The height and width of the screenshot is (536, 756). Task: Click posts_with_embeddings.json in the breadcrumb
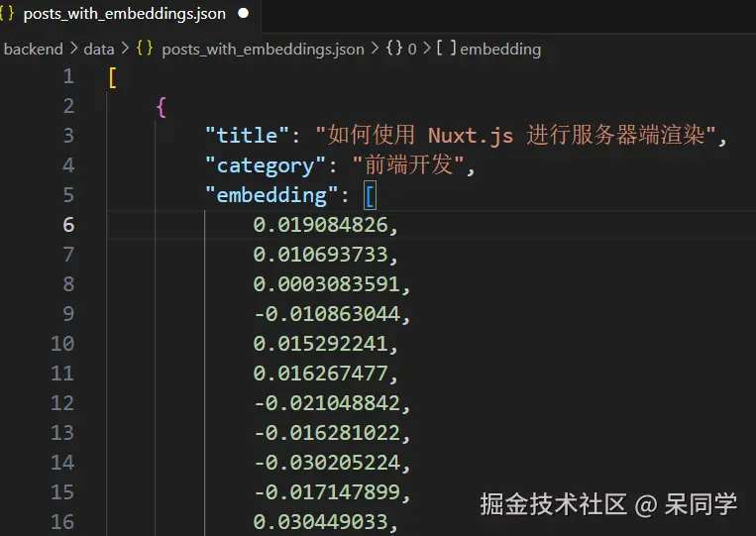[263, 49]
